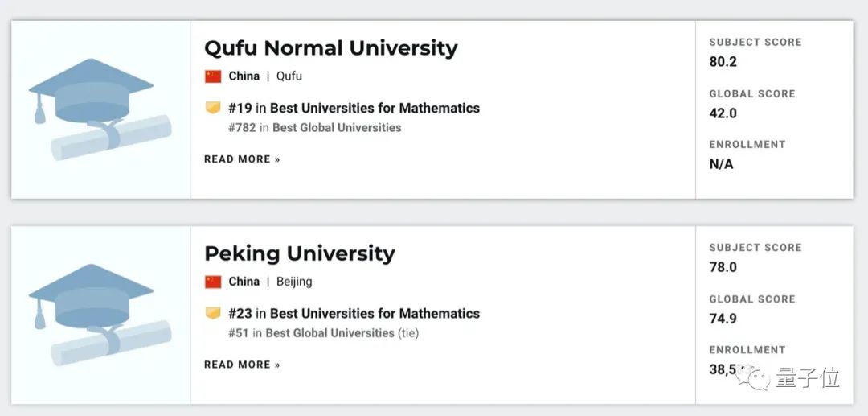
Task: Click Qufu Normal University graduation cap icon
Action: tap(100, 109)
